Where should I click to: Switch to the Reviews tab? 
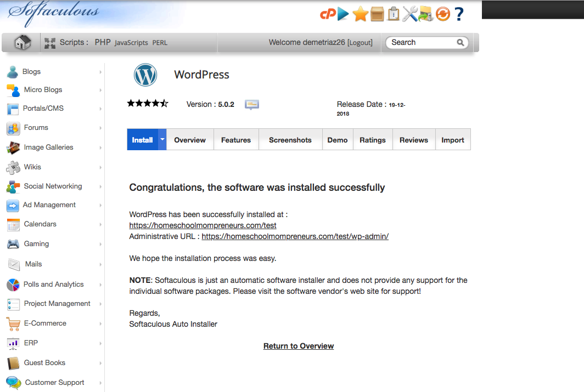[x=414, y=140]
